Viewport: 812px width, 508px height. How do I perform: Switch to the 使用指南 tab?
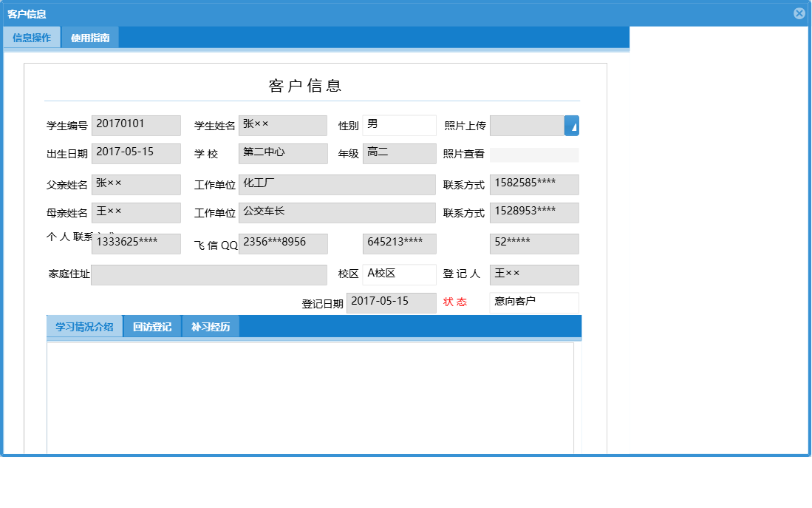(x=89, y=36)
